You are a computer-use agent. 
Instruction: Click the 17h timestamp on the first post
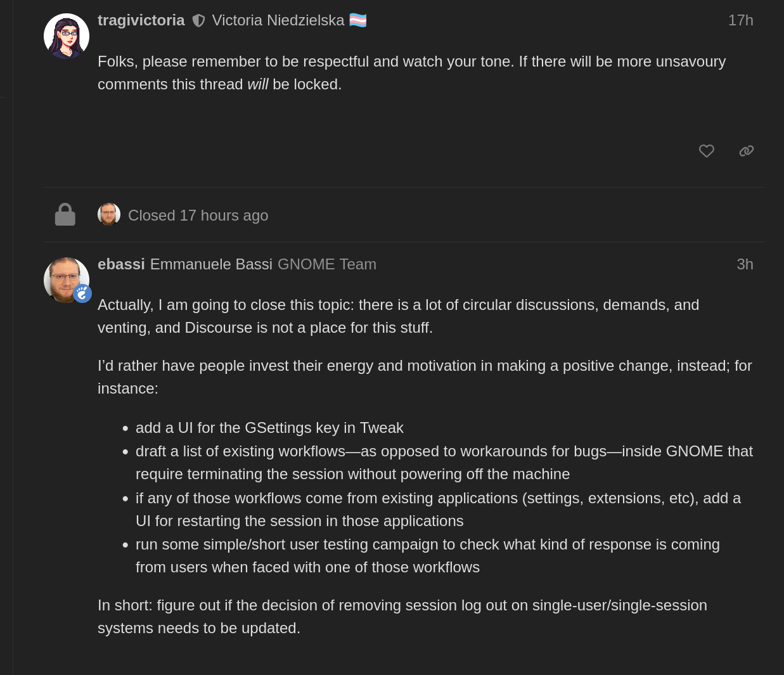tap(741, 20)
